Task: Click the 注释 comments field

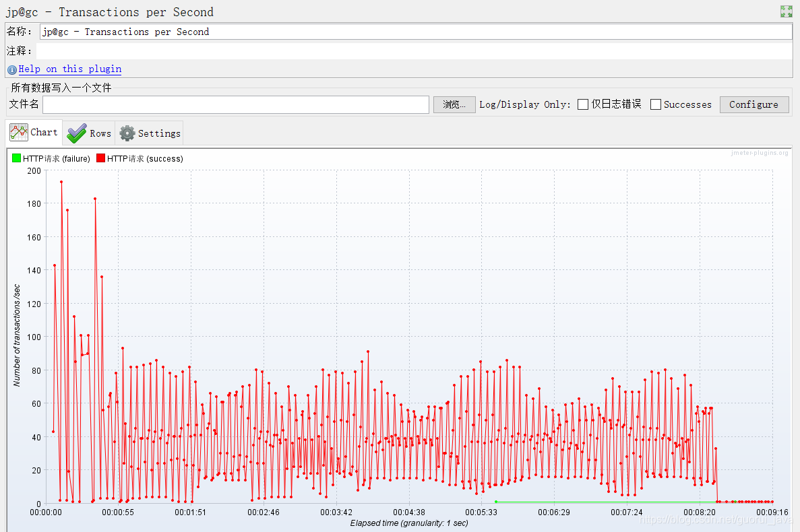Action: (414, 51)
